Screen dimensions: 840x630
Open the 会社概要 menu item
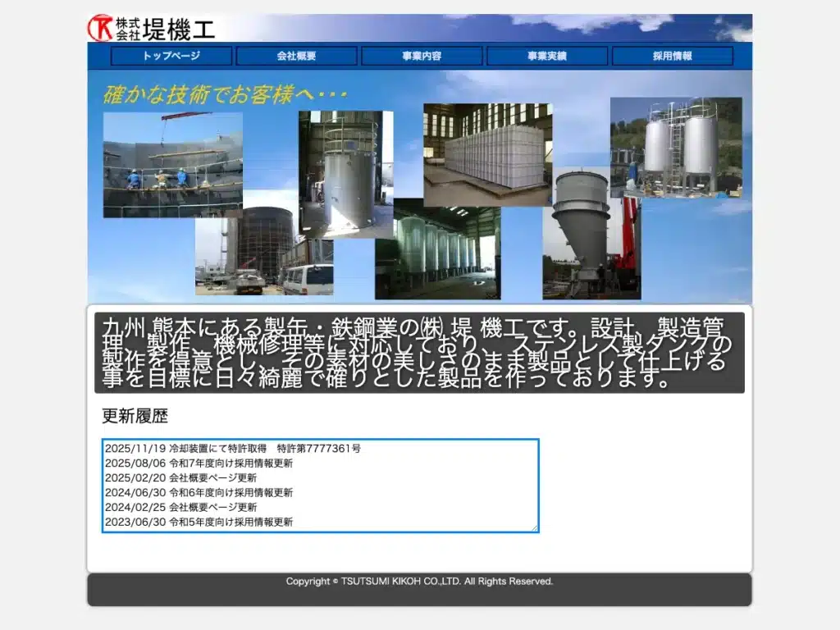pyautogui.click(x=297, y=56)
